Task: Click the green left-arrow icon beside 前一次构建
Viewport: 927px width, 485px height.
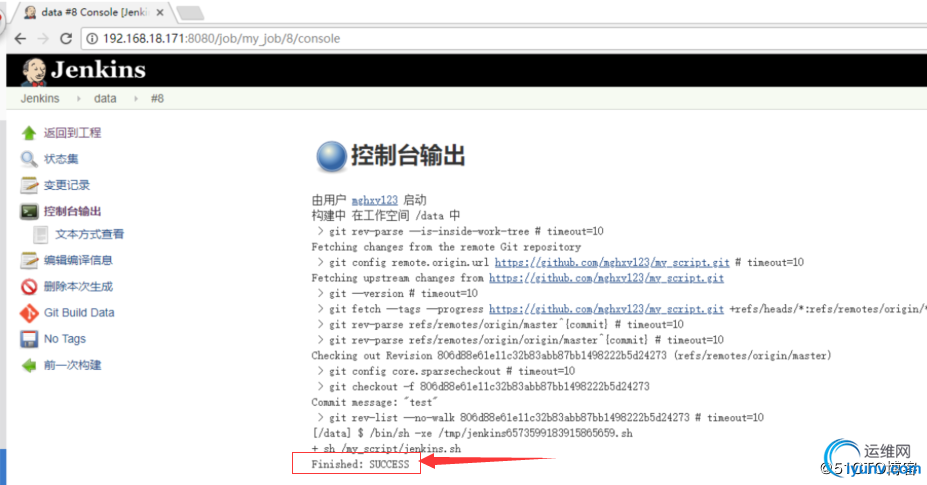Action: [29, 365]
